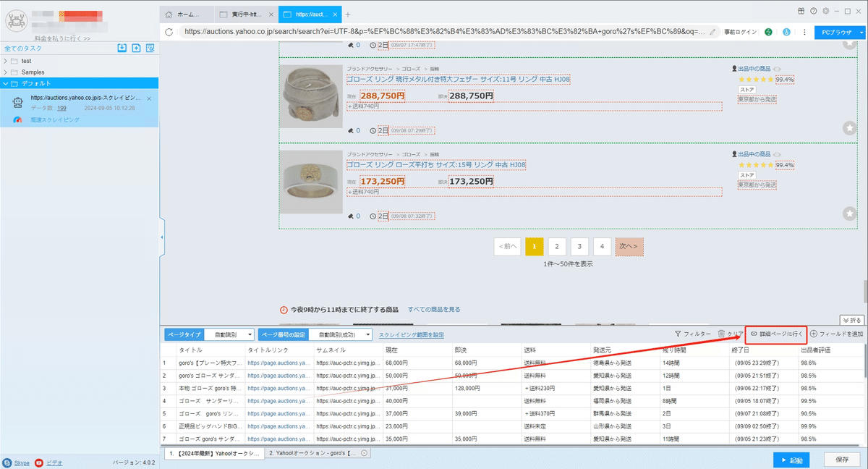
Task: Click the gift icon in title bar
Action: 801,11
